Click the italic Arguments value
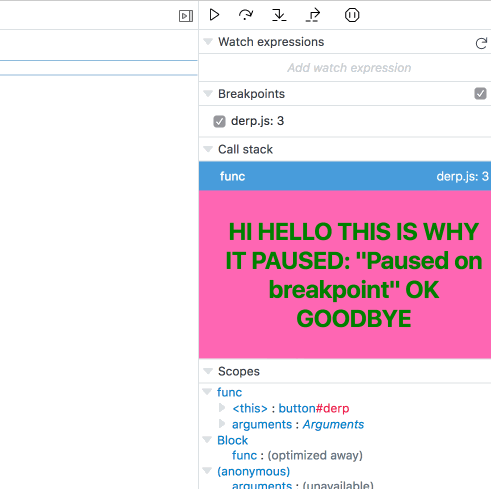The image size is (491, 489). pyautogui.click(x=333, y=424)
